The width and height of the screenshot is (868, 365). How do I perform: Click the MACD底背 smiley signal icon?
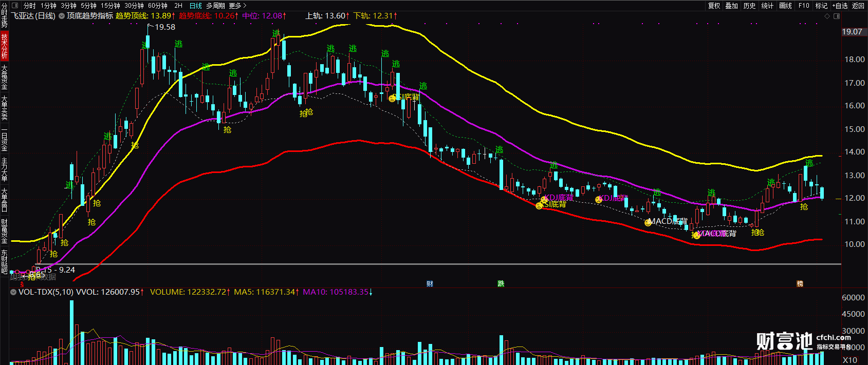(648, 223)
